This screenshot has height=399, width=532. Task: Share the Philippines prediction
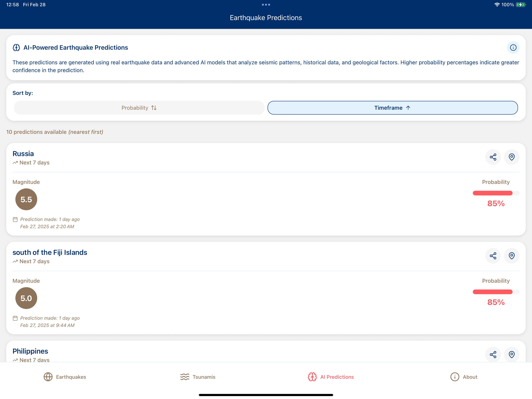coord(493,354)
